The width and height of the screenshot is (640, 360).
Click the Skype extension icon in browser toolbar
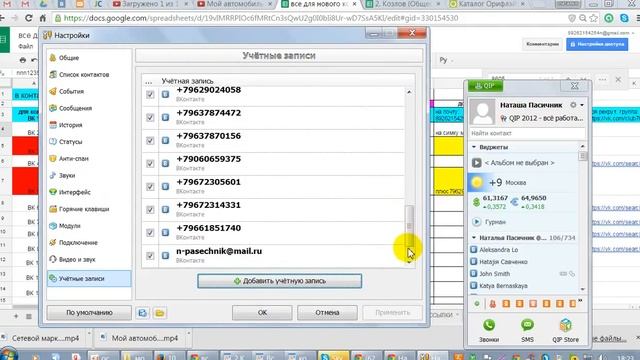(624, 18)
